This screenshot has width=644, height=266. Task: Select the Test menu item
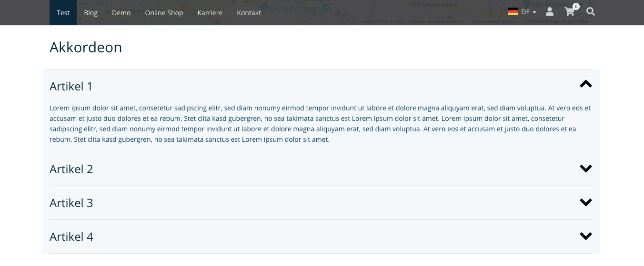click(63, 12)
